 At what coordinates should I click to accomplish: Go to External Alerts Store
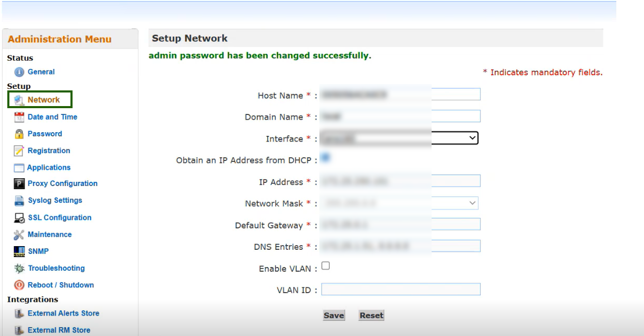coord(63,314)
